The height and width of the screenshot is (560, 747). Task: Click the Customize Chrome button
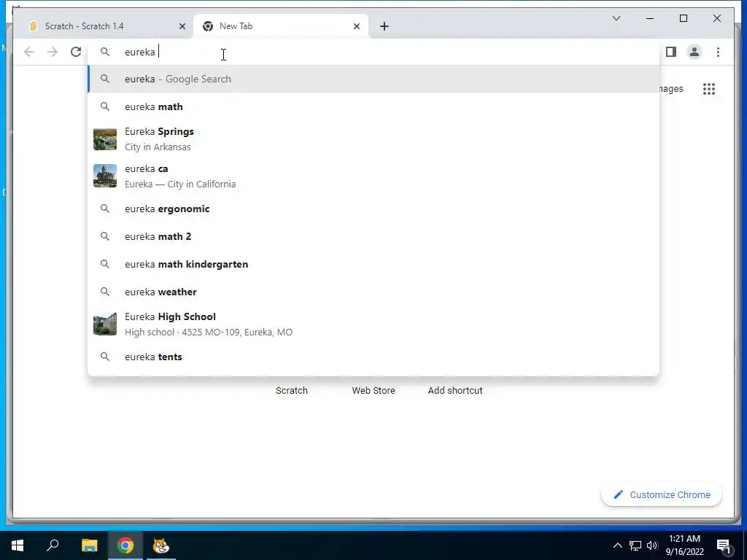pyautogui.click(x=662, y=495)
